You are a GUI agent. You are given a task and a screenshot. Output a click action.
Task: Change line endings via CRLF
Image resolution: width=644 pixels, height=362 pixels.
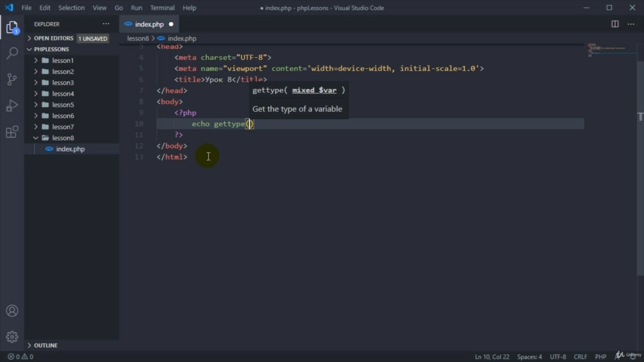[x=581, y=356]
